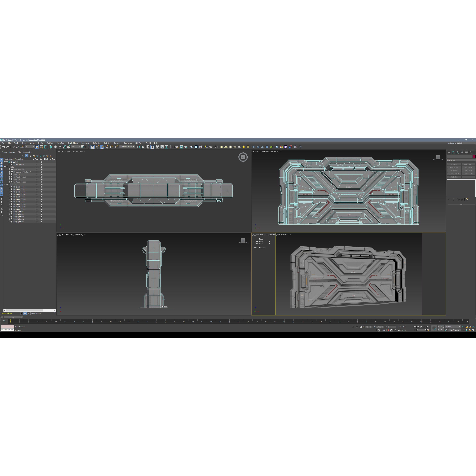476x476 pixels.
Task: Open the Rendering menu
Action: [x=85, y=143]
